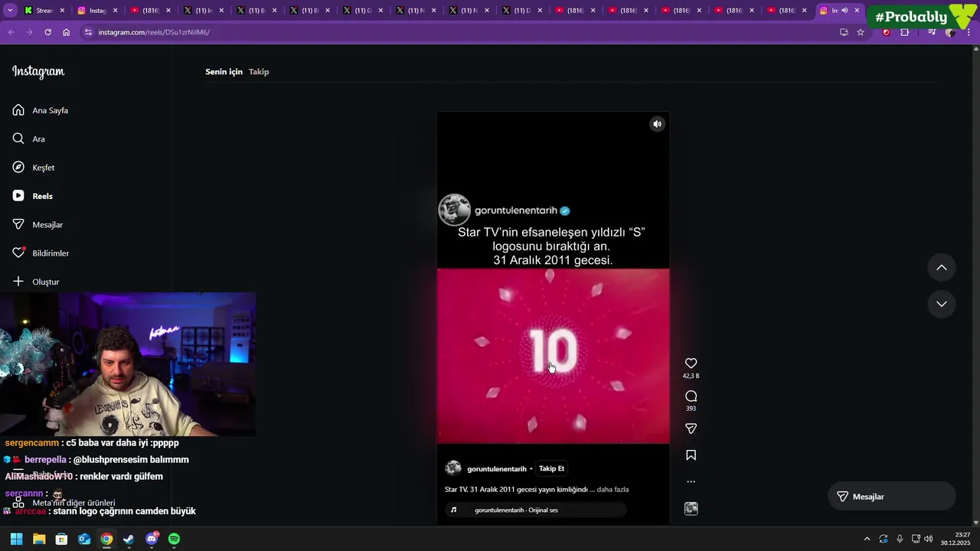Toggle the reel sound speaker button
This screenshot has width=980, height=551.
[x=657, y=124]
